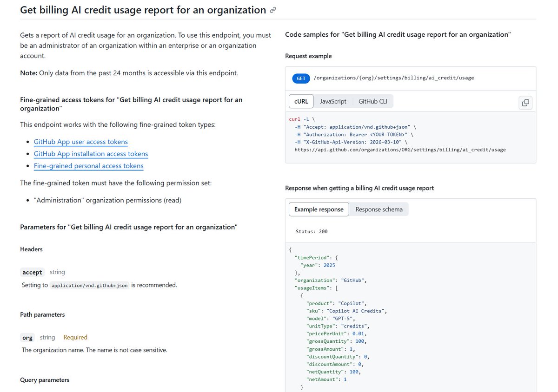
Task: Click the GET method badge
Action: click(x=301, y=78)
